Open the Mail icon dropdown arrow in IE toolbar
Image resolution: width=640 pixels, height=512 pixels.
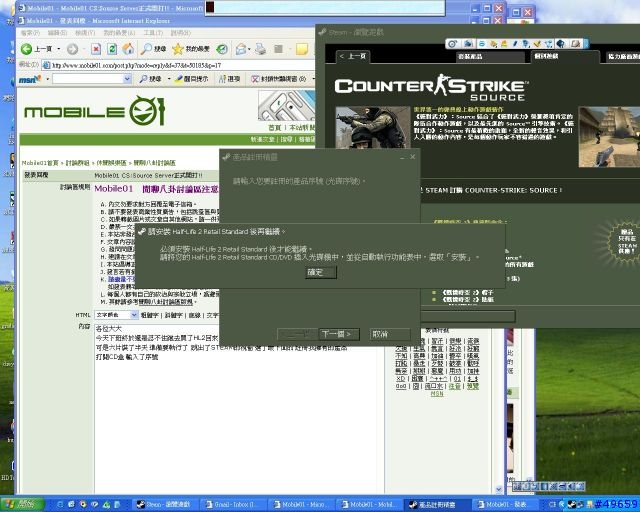pos(249,49)
